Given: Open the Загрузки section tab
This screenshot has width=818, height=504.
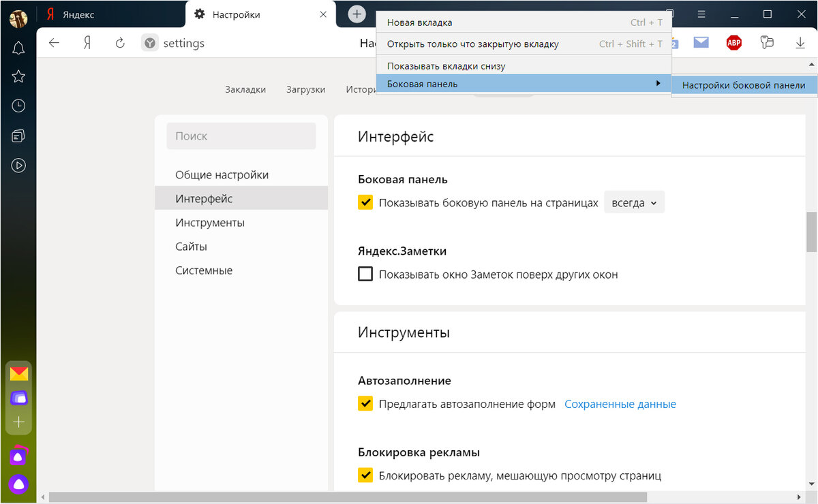Looking at the screenshot, I should click(x=306, y=89).
